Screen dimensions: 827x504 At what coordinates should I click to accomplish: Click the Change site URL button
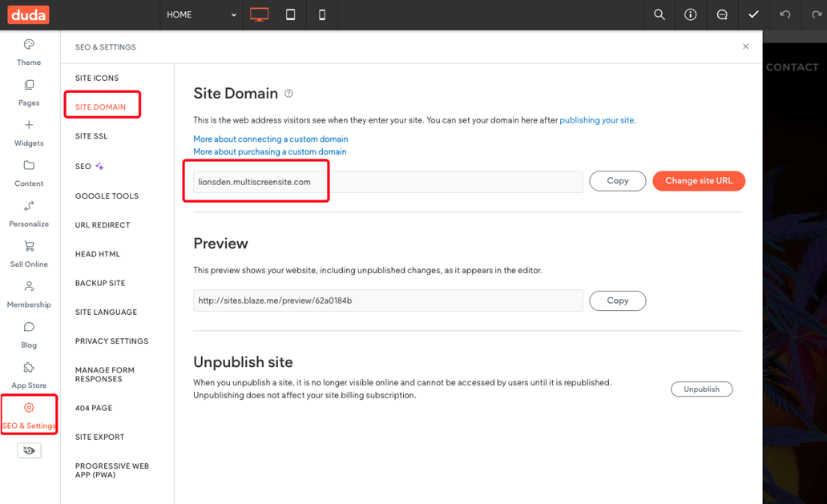(698, 180)
